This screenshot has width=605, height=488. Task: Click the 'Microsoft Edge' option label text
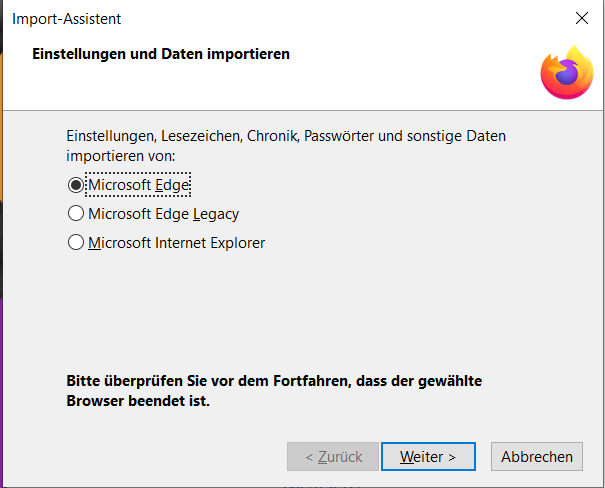tap(138, 185)
